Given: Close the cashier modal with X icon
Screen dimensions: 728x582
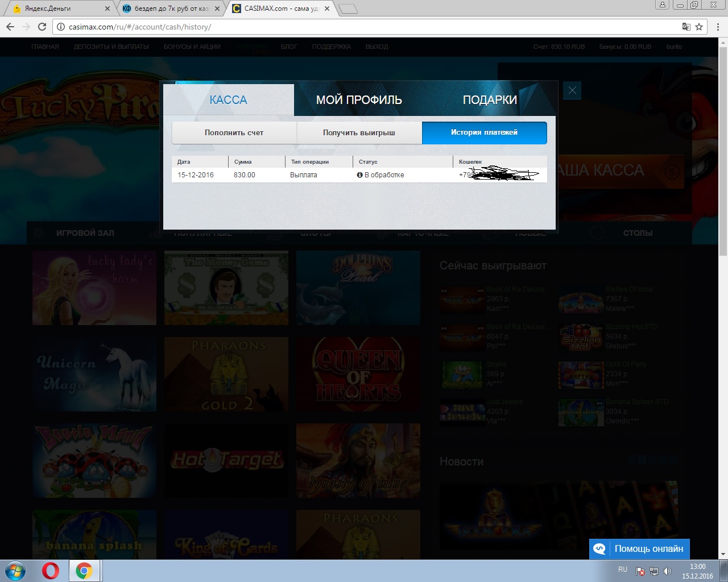Looking at the screenshot, I should [572, 90].
